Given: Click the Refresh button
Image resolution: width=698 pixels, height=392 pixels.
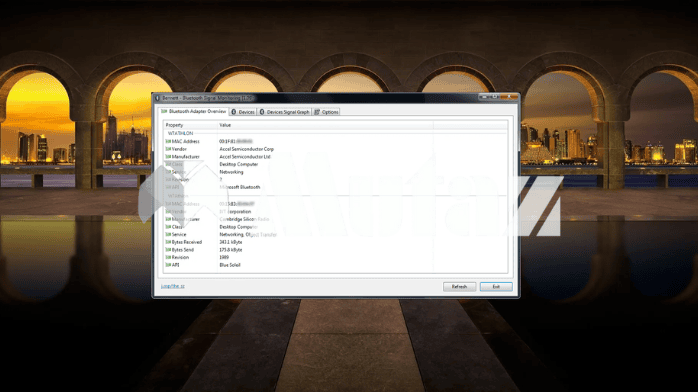Looking at the screenshot, I should pos(459,287).
